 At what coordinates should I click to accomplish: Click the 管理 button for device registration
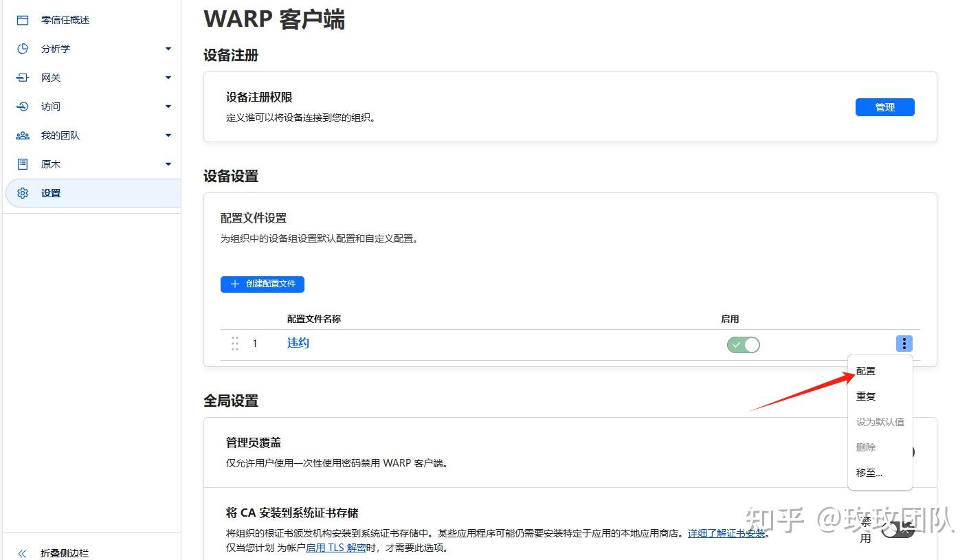coord(884,107)
